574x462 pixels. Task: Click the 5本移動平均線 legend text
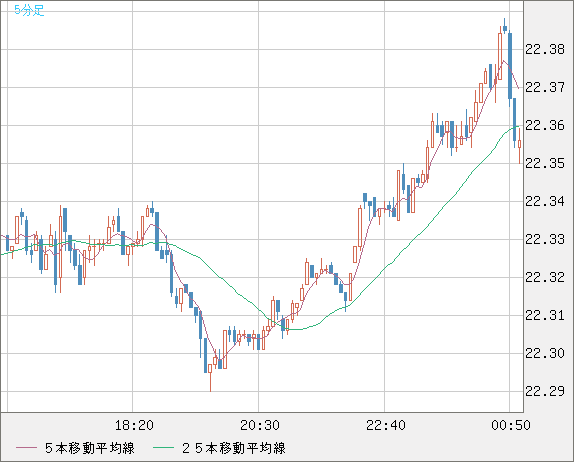[90, 448]
